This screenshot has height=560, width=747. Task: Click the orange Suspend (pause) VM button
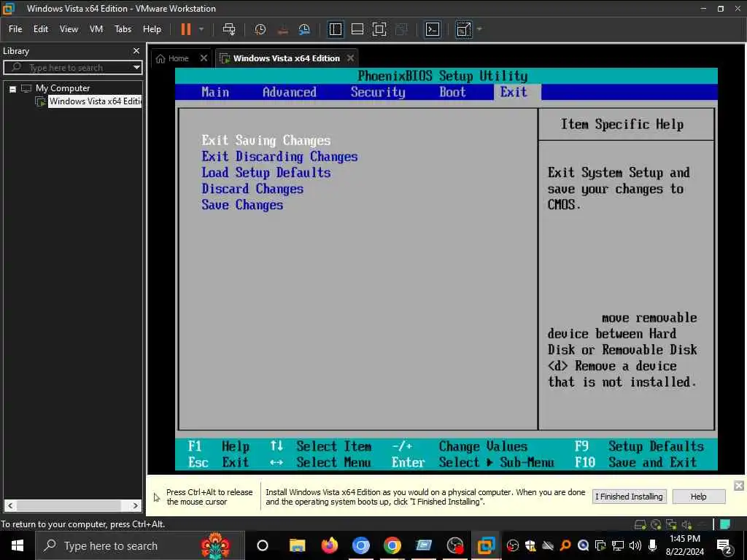coord(186,29)
